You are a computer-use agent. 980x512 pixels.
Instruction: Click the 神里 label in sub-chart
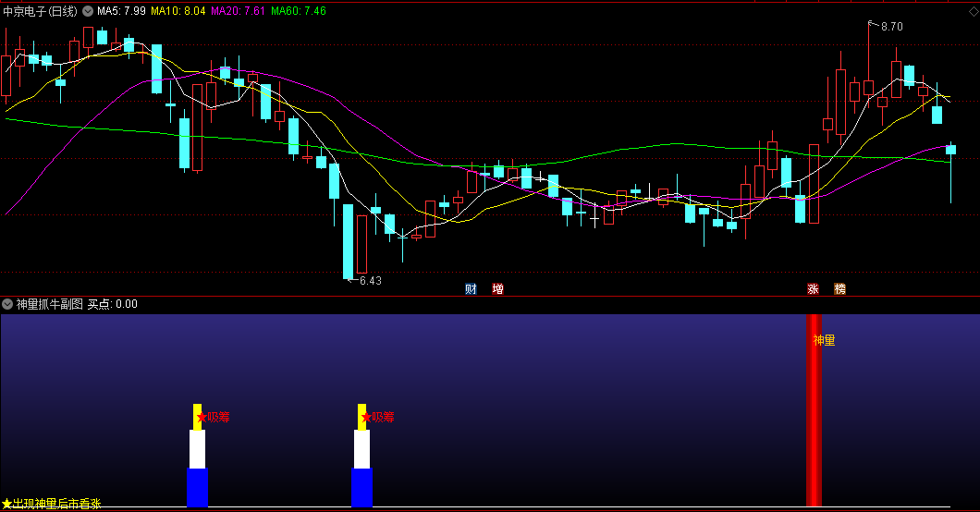(825, 340)
